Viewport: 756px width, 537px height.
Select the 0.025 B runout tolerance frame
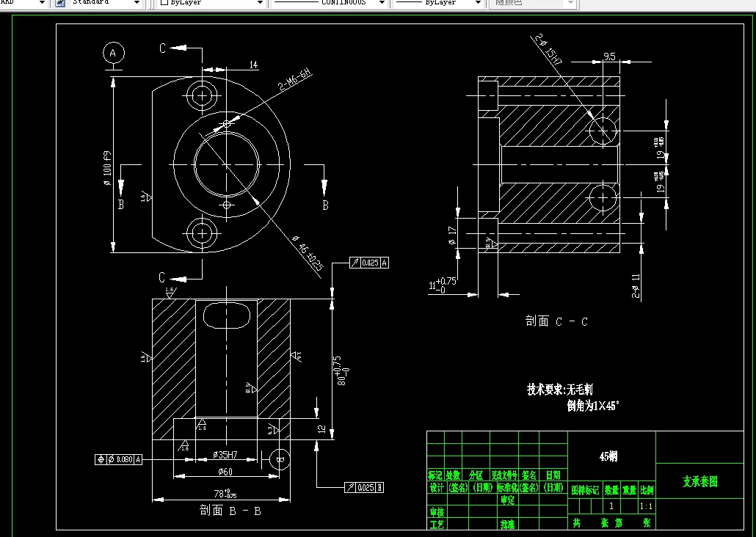(x=364, y=487)
